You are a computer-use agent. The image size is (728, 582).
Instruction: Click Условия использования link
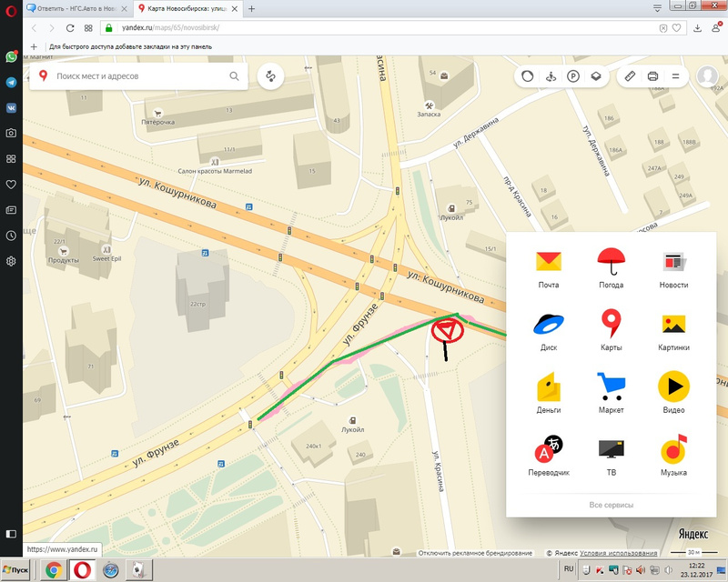pos(619,553)
